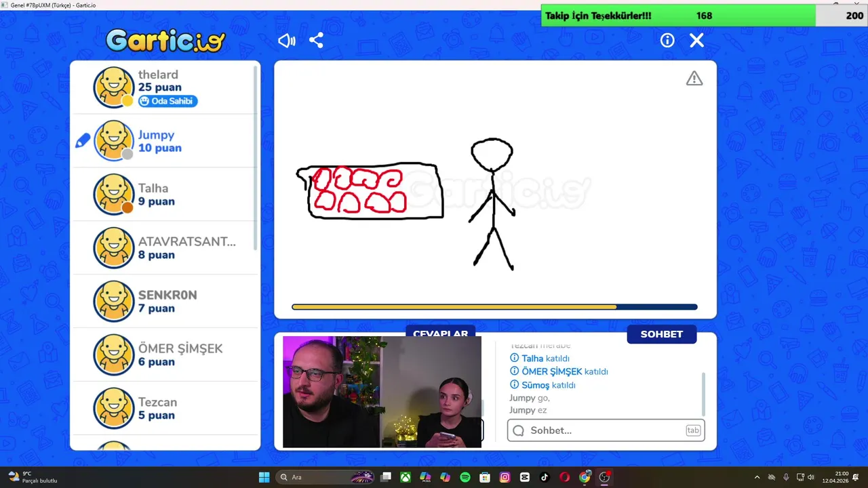This screenshot has height=488, width=868.
Task: Open the notification bell in taskbar
Action: point(856,477)
